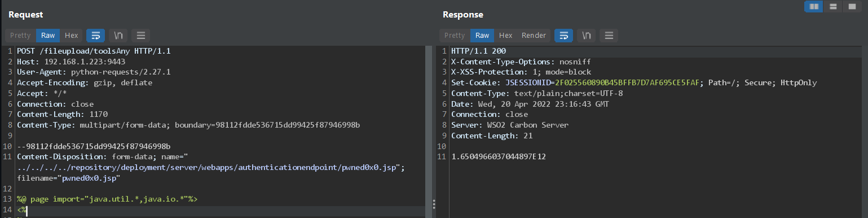Open the Request panel hamburger menu
This screenshot has height=218, width=868.
[140, 35]
